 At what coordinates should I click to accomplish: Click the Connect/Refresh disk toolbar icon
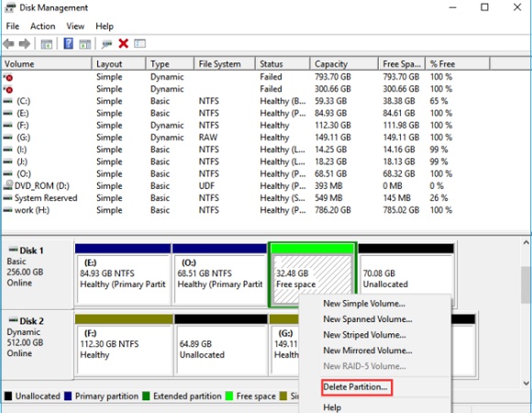coord(106,44)
